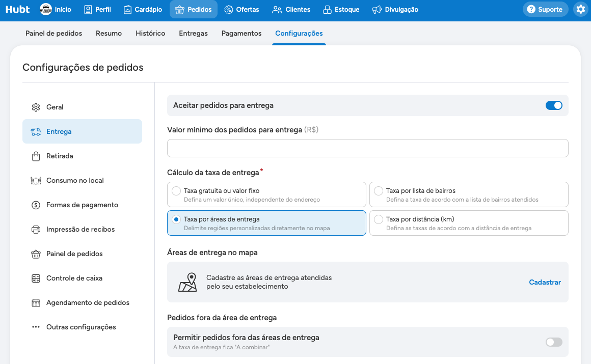Screen dimensions: 591x364
Task: Click the Valor mínimo dos pedidos field
Action: (367, 148)
